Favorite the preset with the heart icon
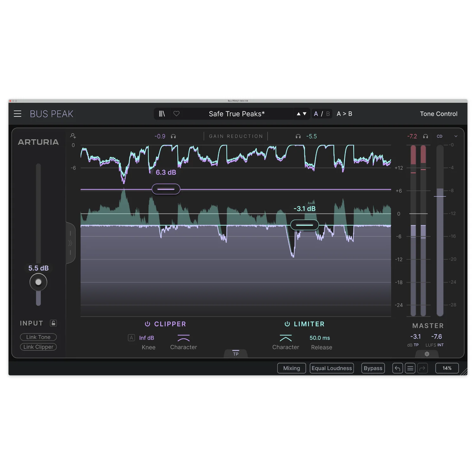476x476 pixels. [176, 114]
